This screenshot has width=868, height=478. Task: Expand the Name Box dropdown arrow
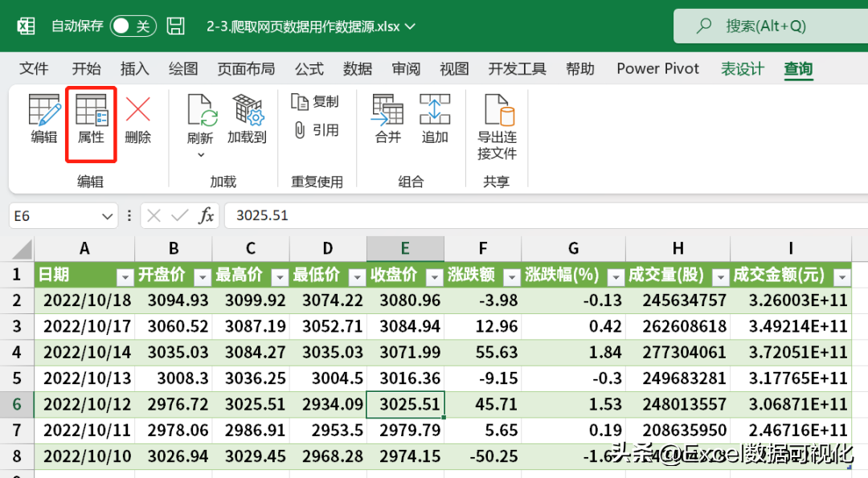[x=108, y=216]
